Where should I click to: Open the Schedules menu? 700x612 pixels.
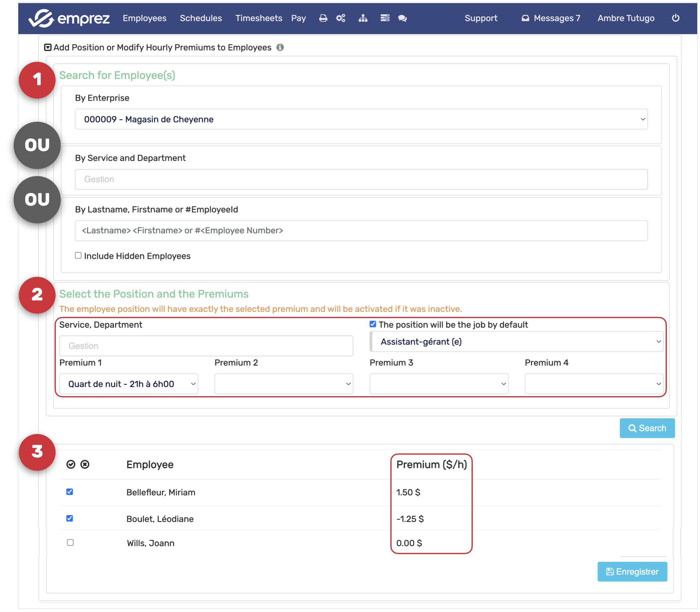201,18
